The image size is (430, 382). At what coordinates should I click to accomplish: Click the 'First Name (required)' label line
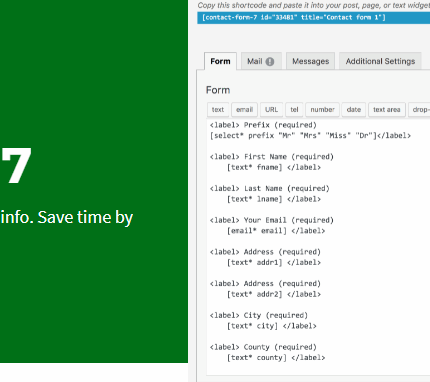point(272,157)
